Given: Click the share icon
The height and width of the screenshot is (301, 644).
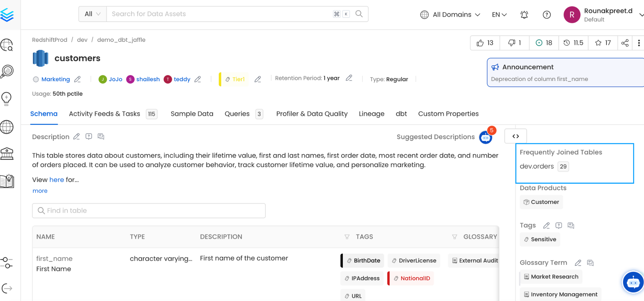Looking at the screenshot, I should 625,43.
